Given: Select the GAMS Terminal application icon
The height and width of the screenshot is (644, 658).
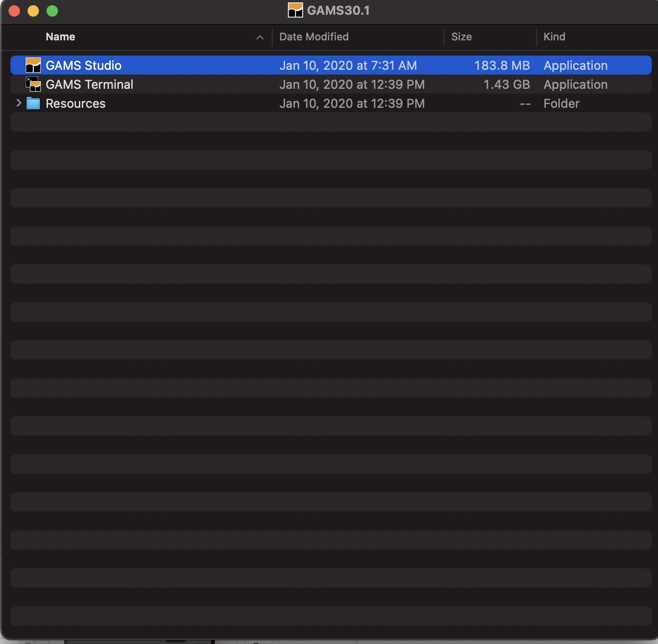Looking at the screenshot, I should [33, 84].
